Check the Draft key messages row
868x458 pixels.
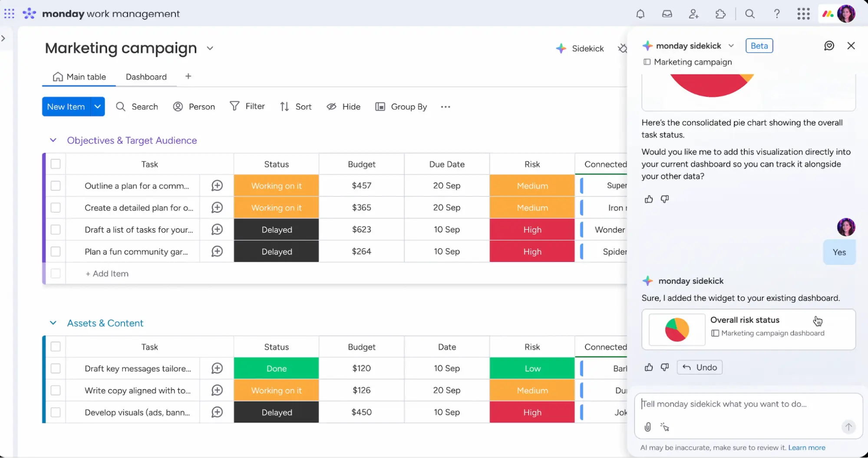pos(56,369)
